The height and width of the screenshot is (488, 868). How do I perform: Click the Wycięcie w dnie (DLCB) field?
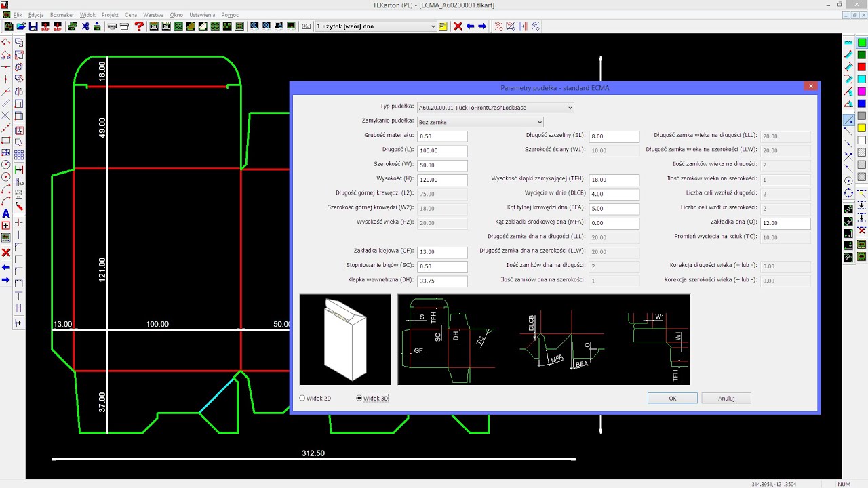[614, 195]
